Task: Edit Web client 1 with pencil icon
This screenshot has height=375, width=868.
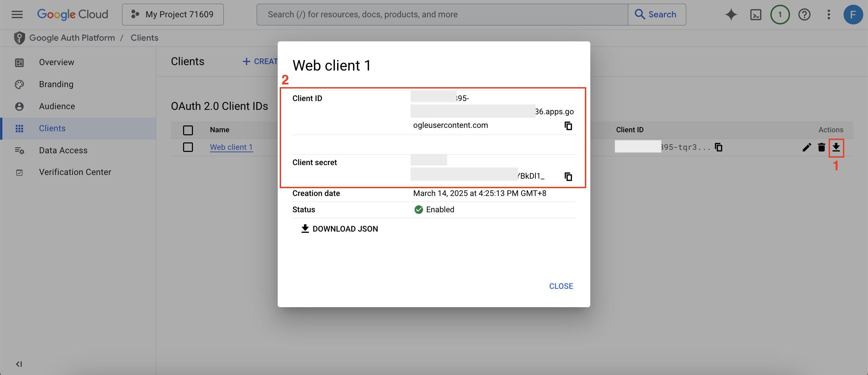Action: point(807,147)
